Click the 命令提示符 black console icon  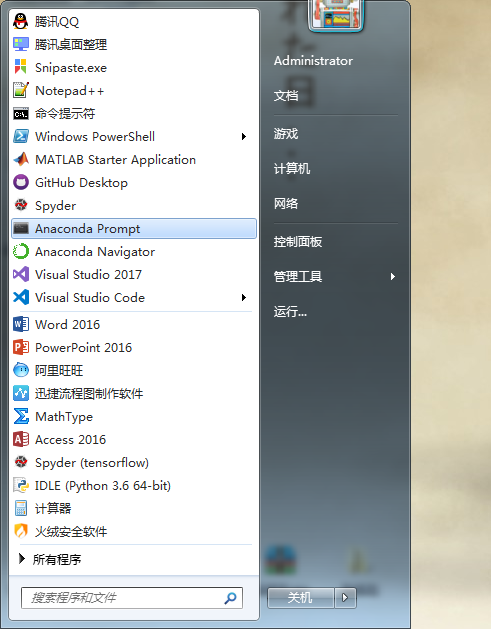pos(20,114)
